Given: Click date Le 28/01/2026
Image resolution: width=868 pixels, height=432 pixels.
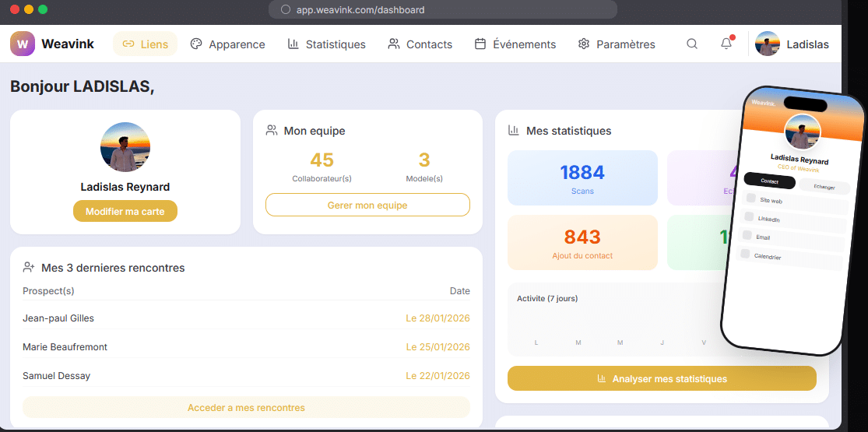Looking at the screenshot, I should tap(438, 318).
